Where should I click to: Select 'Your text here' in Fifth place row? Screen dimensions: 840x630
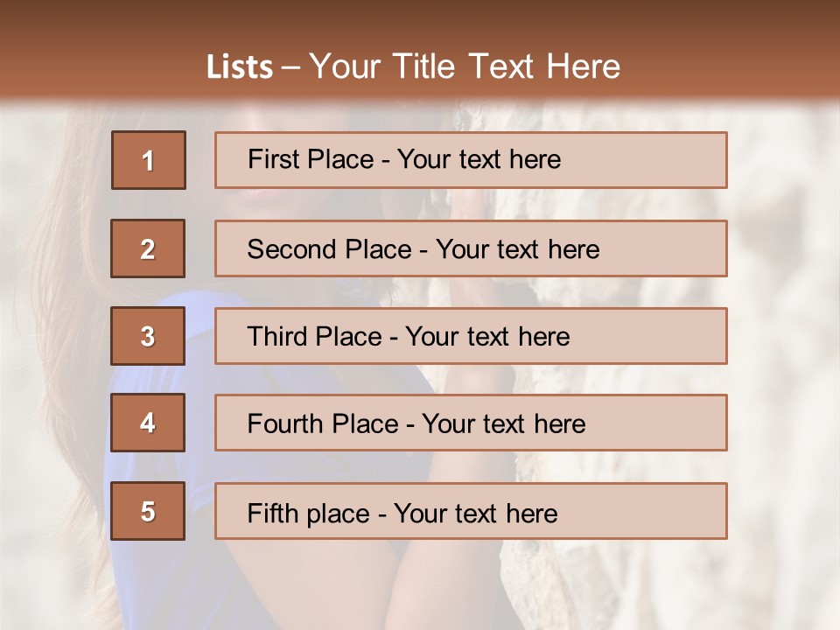coord(476,514)
